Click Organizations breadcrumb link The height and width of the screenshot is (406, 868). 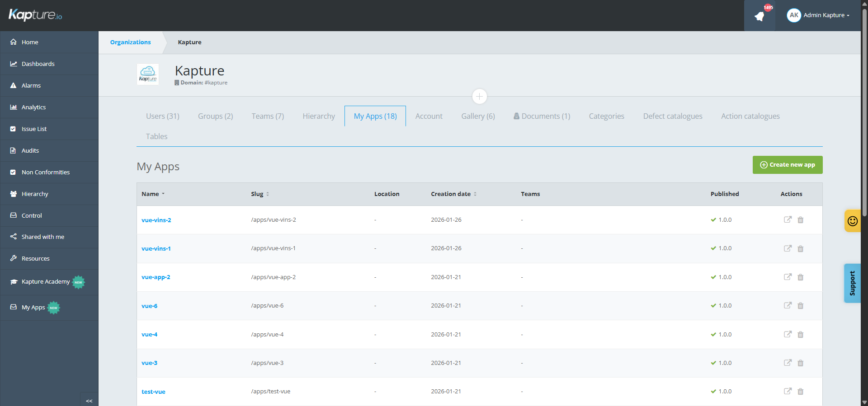coord(130,42)
